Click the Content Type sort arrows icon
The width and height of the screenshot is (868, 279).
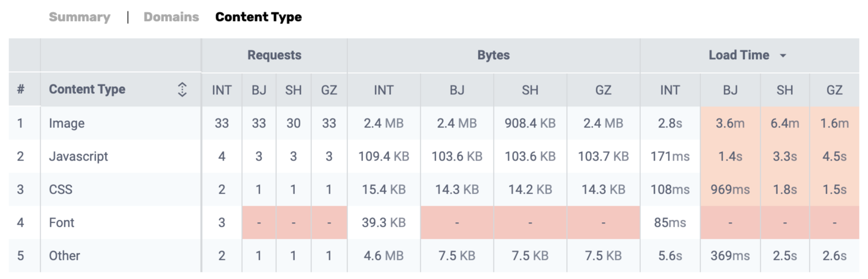coord(182,89)
